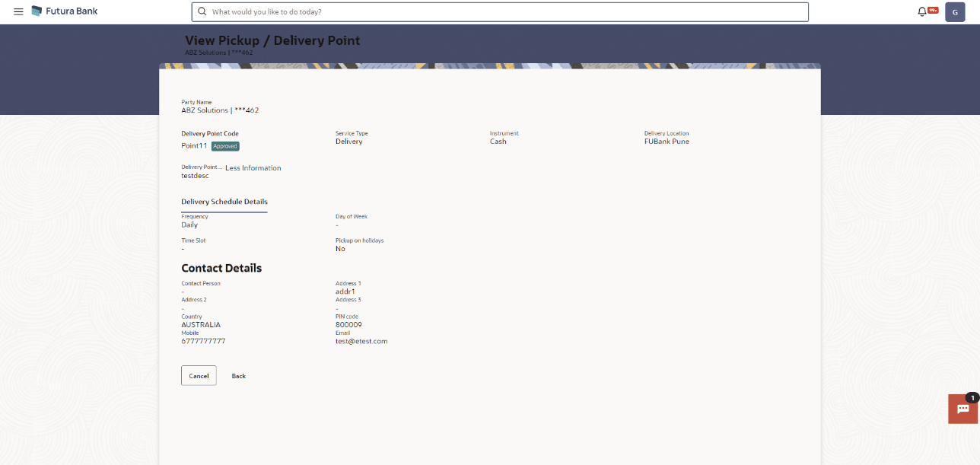Click email test@etest.com
Image resolution: width=980 pixels, height=465 pixels.
click(x=361, y=341)
